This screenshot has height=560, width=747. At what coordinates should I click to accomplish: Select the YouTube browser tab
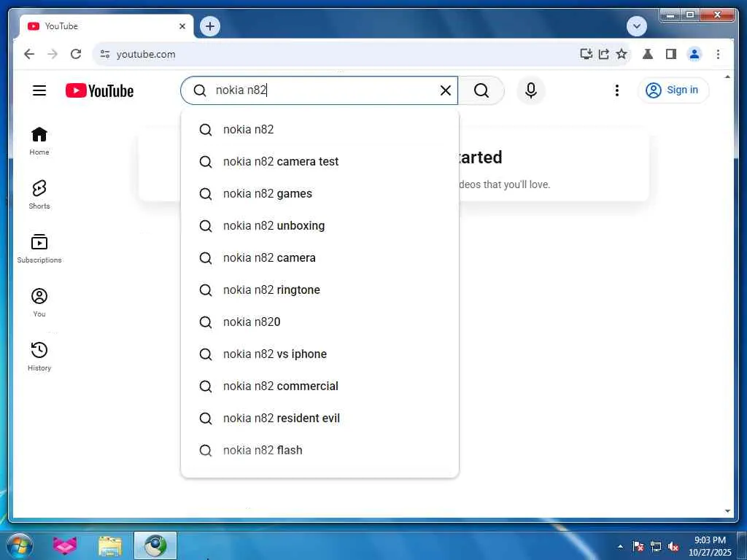click(x=106, y=26)
